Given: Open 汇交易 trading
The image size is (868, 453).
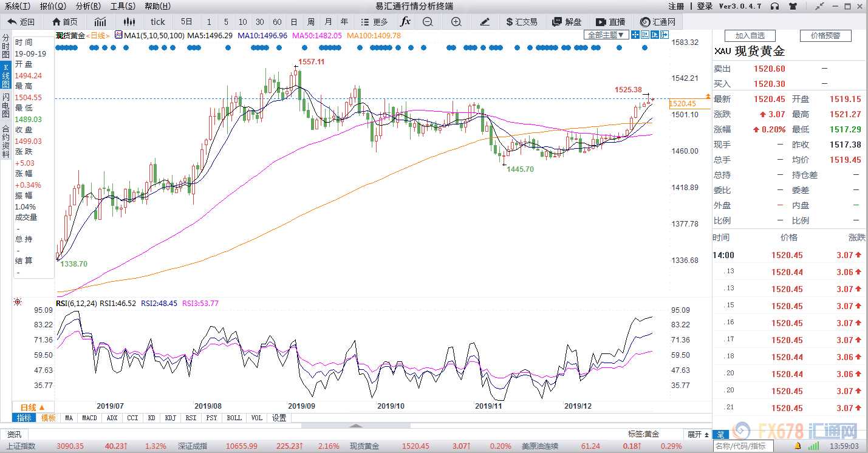Looking at the screenshot, I should coord(522,22).
